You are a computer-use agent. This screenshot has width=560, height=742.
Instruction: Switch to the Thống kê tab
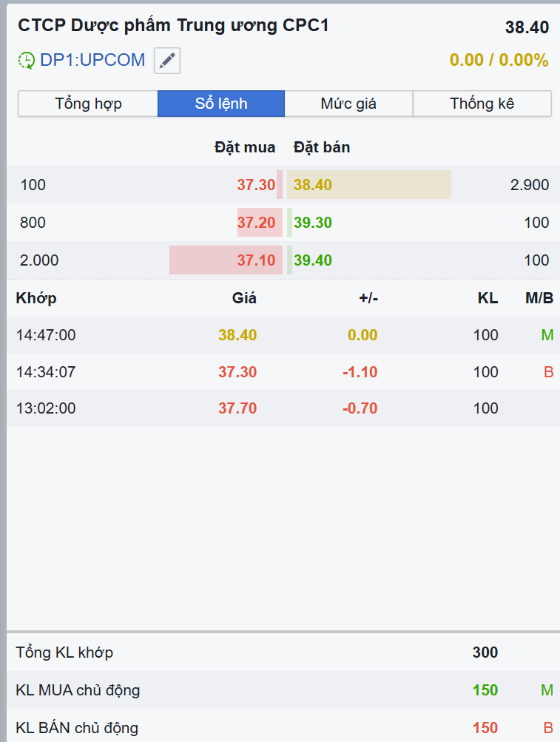482,104
